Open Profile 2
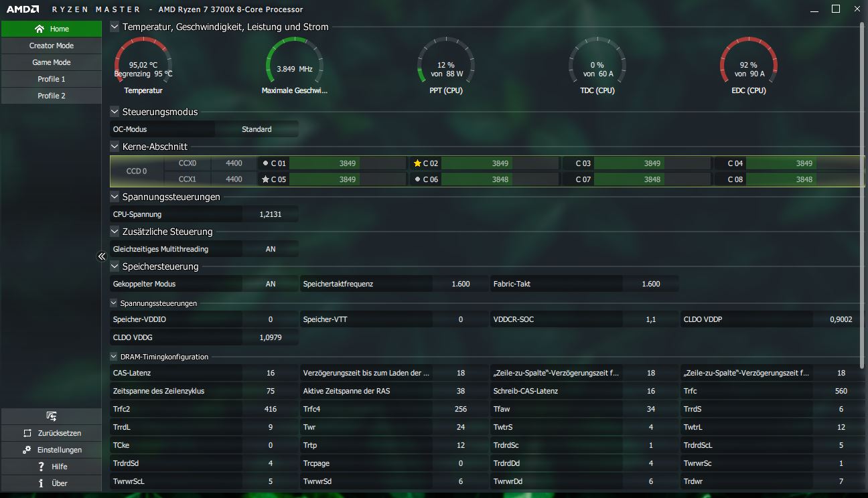This screenshot has width=868, height=498. click(x=51, y=96)
